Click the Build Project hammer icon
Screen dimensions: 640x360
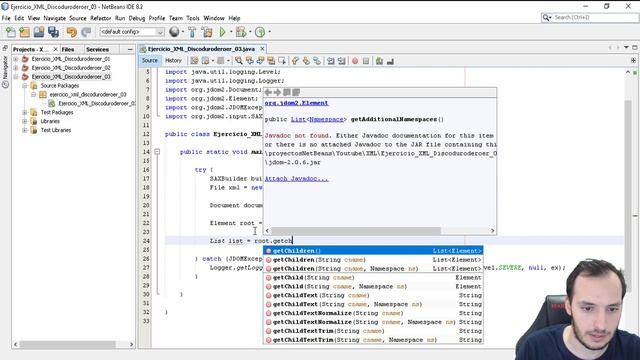[192, 32]
